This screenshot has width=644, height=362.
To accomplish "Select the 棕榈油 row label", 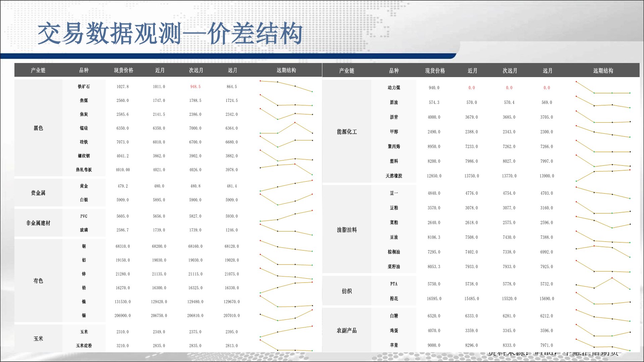I will (394, 252).
